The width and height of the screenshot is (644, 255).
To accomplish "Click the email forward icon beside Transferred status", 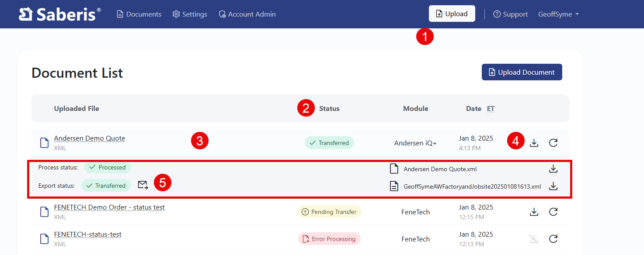I will pyautogui.click(x=143, y=185).
